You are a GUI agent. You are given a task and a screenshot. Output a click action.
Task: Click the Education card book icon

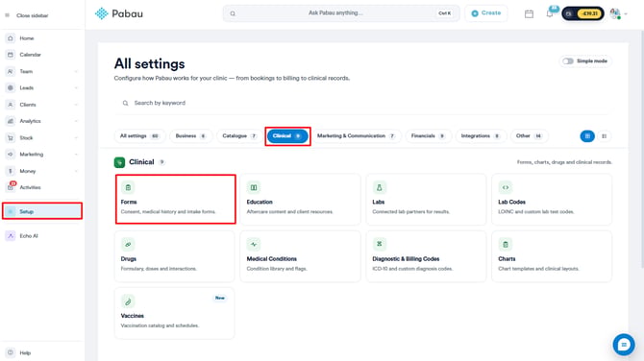coord(254,187)
